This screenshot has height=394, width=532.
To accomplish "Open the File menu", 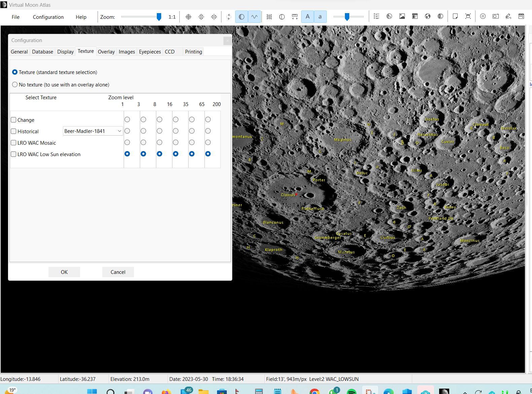I will (15, 17).
